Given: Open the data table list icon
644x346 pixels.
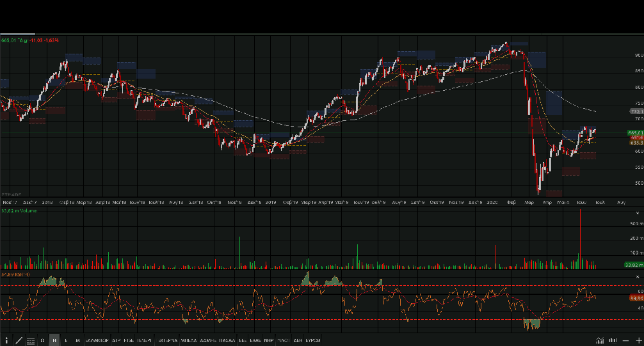Looking at the screenshot, I should pyautogui.click(x=30, y=340).
